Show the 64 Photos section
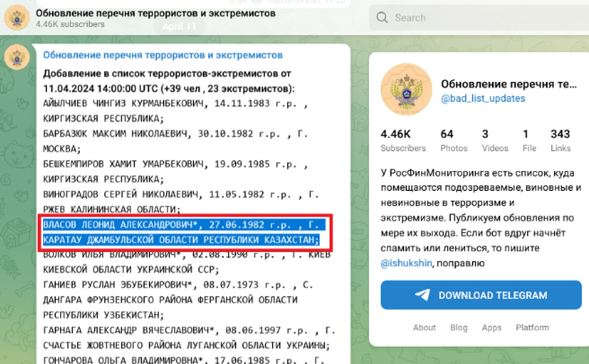The height and width of the screenshot is (364, 589). 454,141
